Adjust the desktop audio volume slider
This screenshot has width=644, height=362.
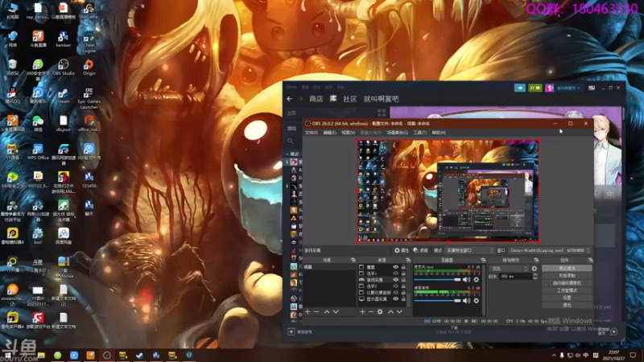(x=437, y=300)
